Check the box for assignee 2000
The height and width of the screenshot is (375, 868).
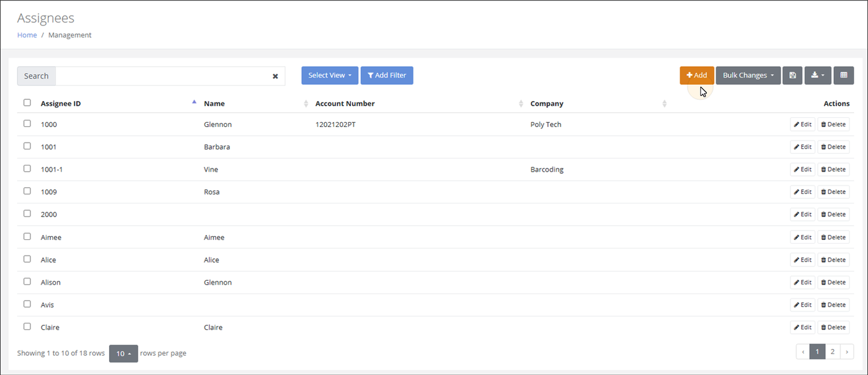[x=27, y=213]
